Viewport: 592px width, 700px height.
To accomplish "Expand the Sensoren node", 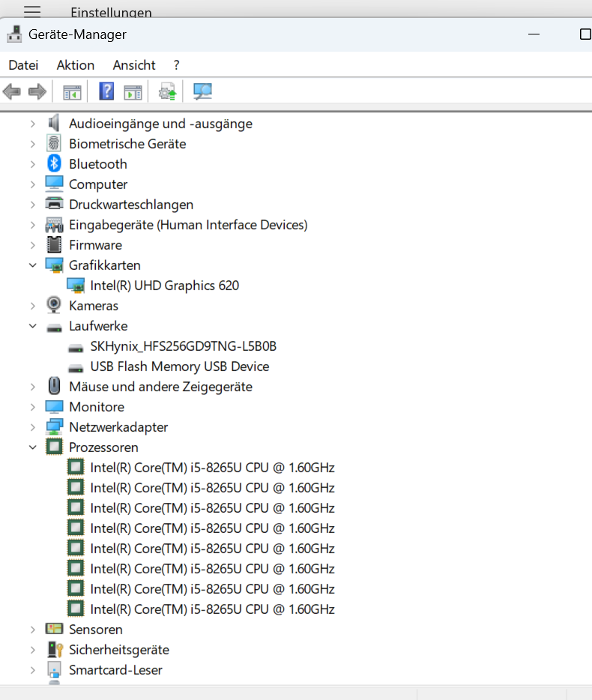I will [32, 630].
